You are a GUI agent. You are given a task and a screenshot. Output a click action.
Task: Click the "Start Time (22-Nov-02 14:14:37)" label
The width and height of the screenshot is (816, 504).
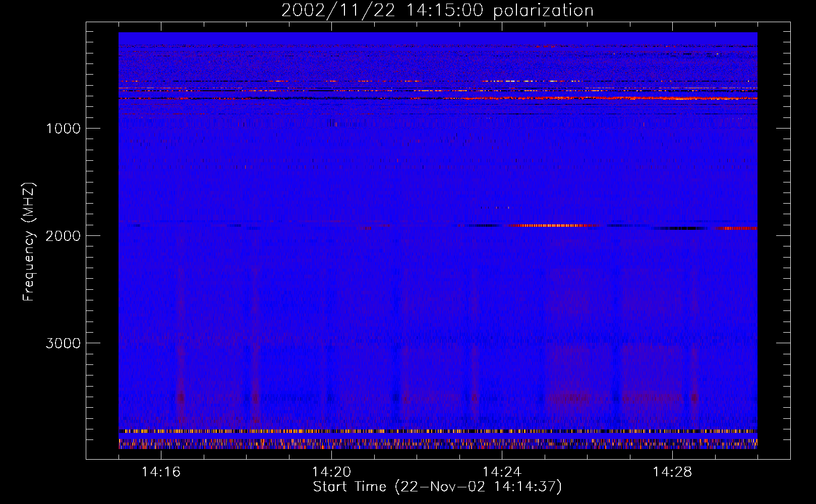(x=437, y=487)
